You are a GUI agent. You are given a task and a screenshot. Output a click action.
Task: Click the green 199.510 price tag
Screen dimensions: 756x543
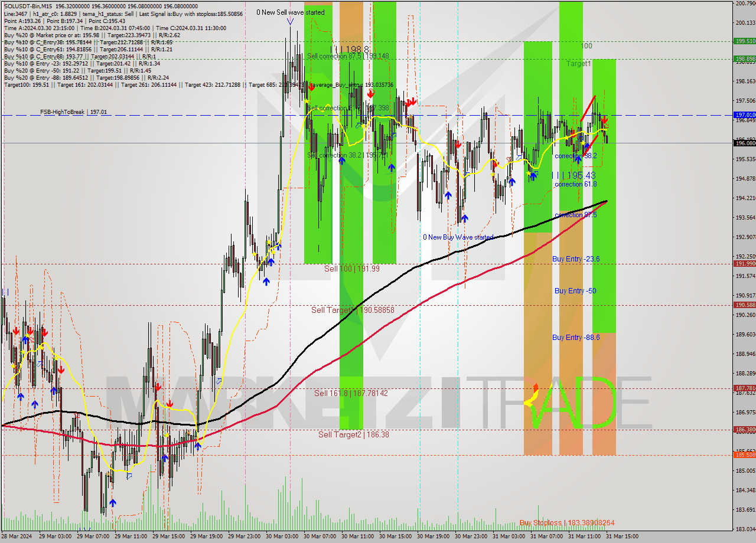(x=744, y=41)
